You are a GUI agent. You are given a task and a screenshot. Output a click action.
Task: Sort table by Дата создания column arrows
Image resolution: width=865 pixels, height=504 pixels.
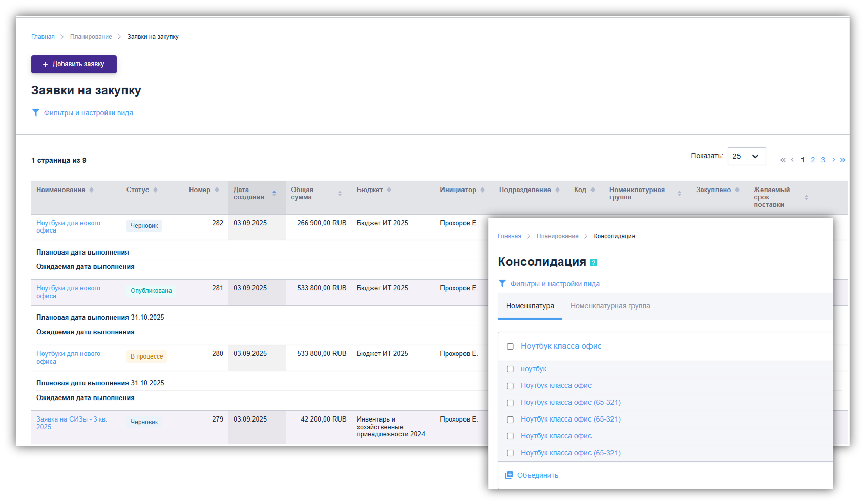point(274,193)
